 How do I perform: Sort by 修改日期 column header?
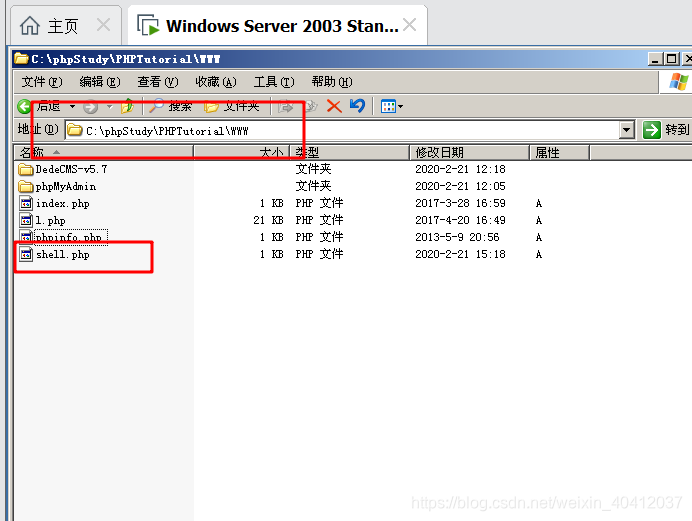(470, 153)
